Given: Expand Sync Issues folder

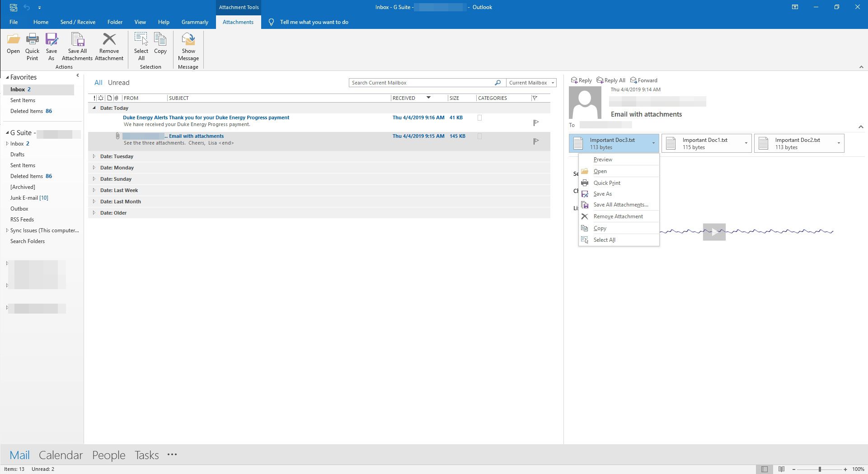Looking at the screenshot, I should point(7,230).
